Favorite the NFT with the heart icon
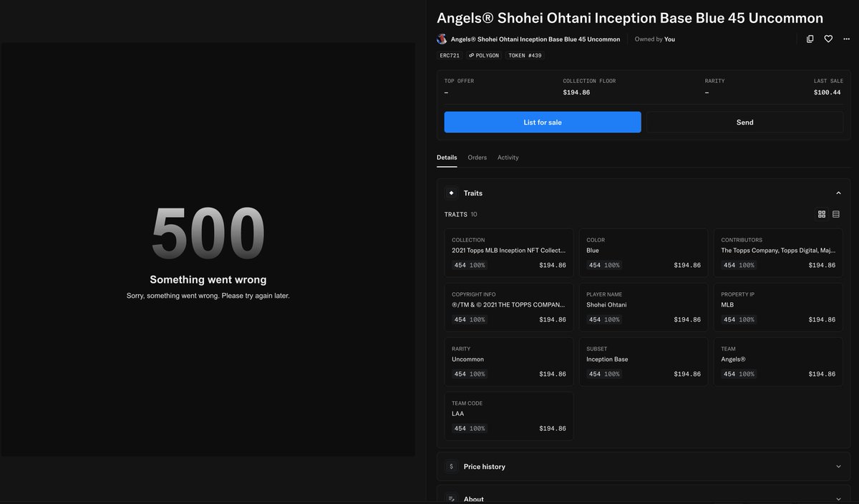 point(828,39)
